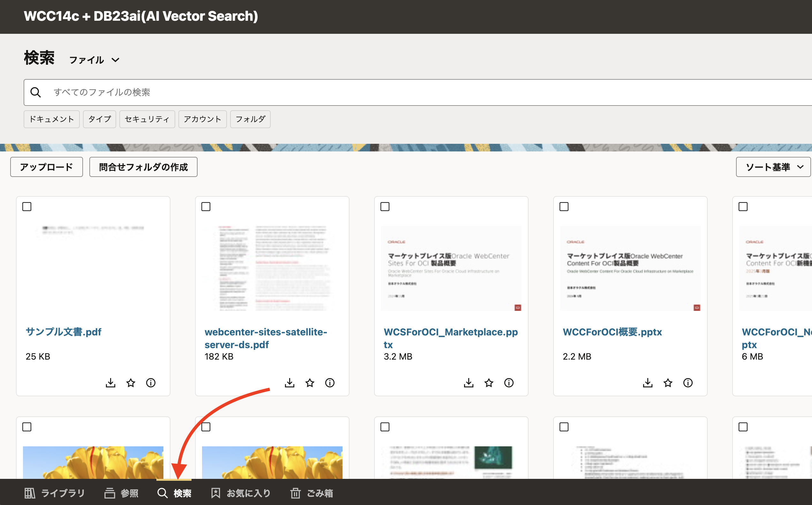Image resolution: width=812 pixels, height=505 pixels.
Task: Download the WCCForOCI概要.pptx file
Action: pos(648,383)
